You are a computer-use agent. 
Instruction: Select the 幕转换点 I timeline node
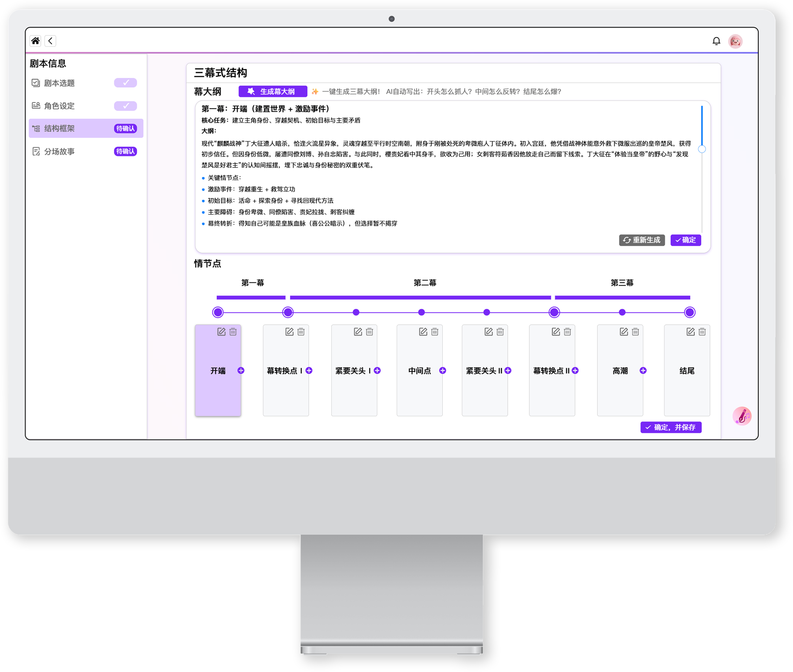(x=288, y=312)
